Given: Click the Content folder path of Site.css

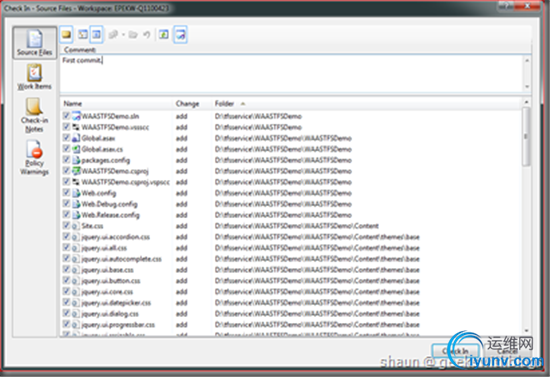Looking at the screenshot, I should (297, 226).
